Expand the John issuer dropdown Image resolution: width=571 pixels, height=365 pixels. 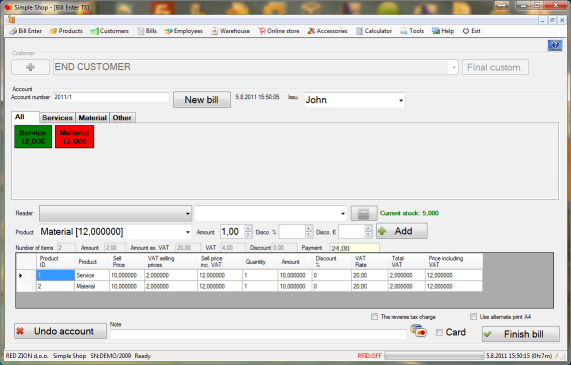click(x=401, y=100)
